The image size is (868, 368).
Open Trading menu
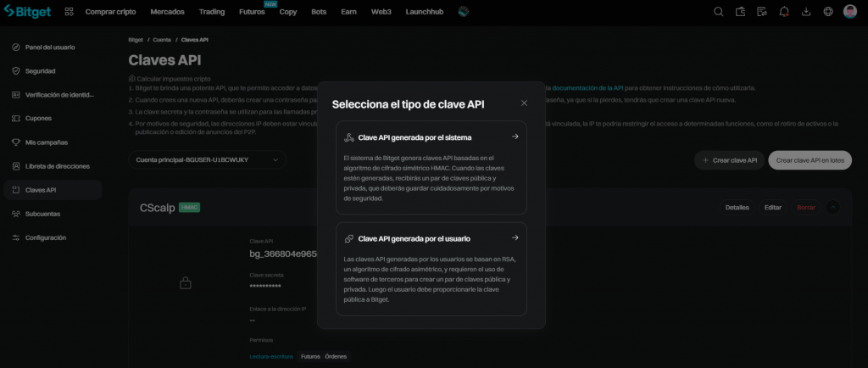(x=211, y=12)
